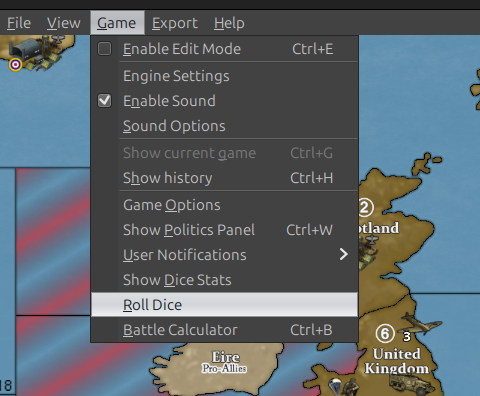The image size is (480, 396).
Task: Click the Eire Pro-Allies territory
Action: (225, 362)
